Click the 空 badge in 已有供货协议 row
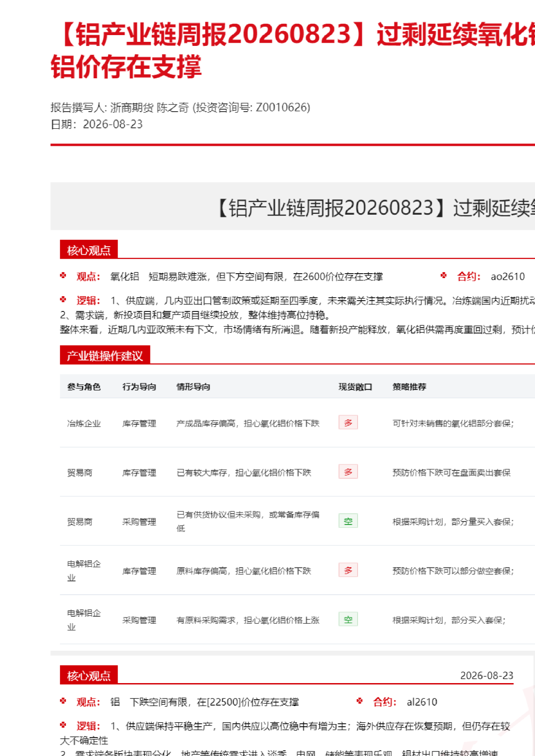 (x=348, y=521)
